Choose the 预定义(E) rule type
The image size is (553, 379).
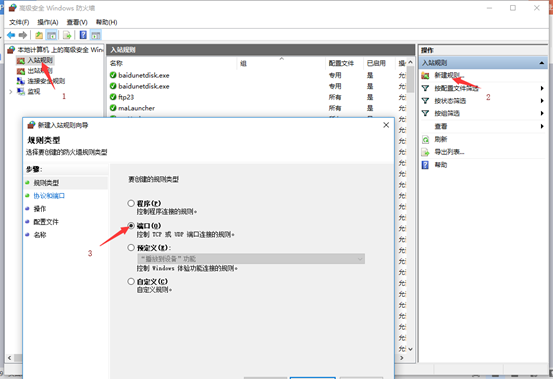tap(131, 247)
